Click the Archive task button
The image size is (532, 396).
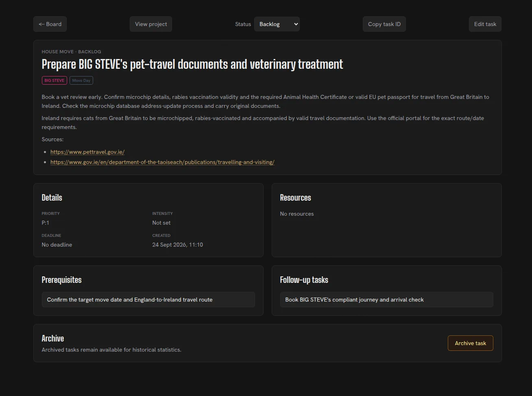pyautogui.click(x=471, y=343)
